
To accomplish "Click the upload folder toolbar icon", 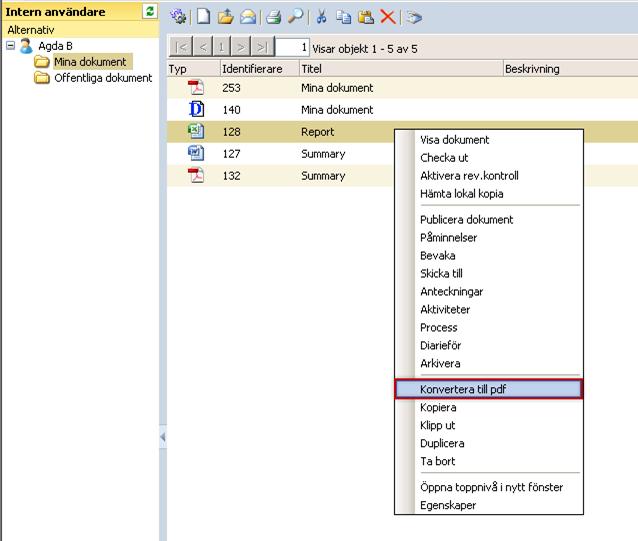I will tap(225, 17).
